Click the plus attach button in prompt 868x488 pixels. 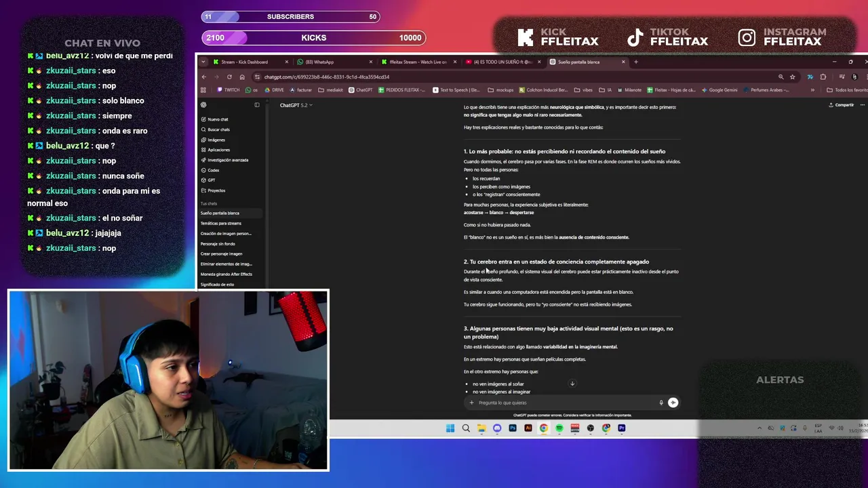tap(471, 403)
